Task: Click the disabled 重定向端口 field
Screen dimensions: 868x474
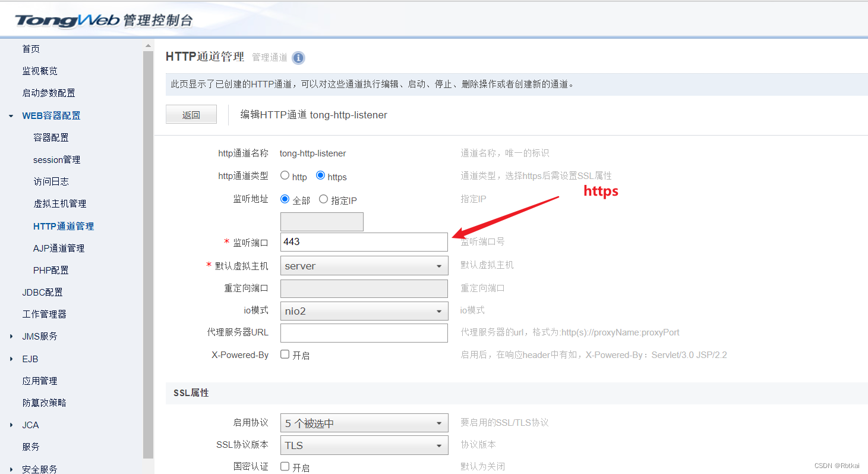Action: (364, 288)
